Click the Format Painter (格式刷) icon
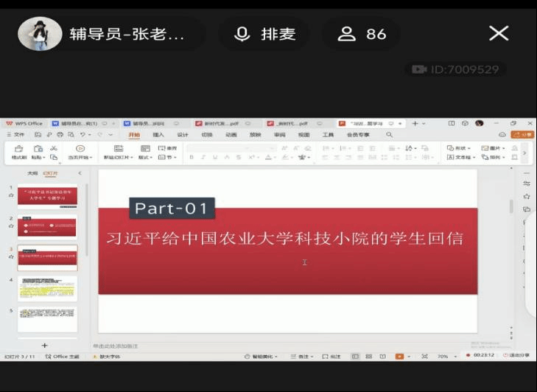This screenshot has width=537, height=392. [18, 149]
